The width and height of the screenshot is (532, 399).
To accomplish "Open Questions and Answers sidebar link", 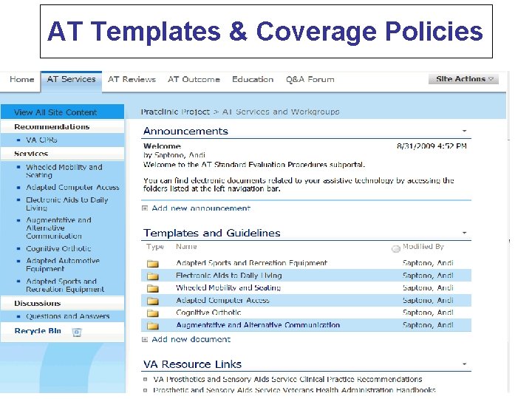I will click(68, 316).
